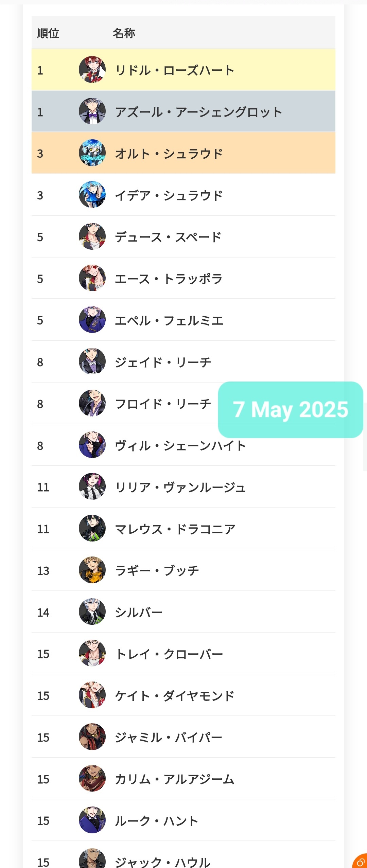
Task: Select the リリア・ヴァンルージュ name link
Action: coord(180,487)
